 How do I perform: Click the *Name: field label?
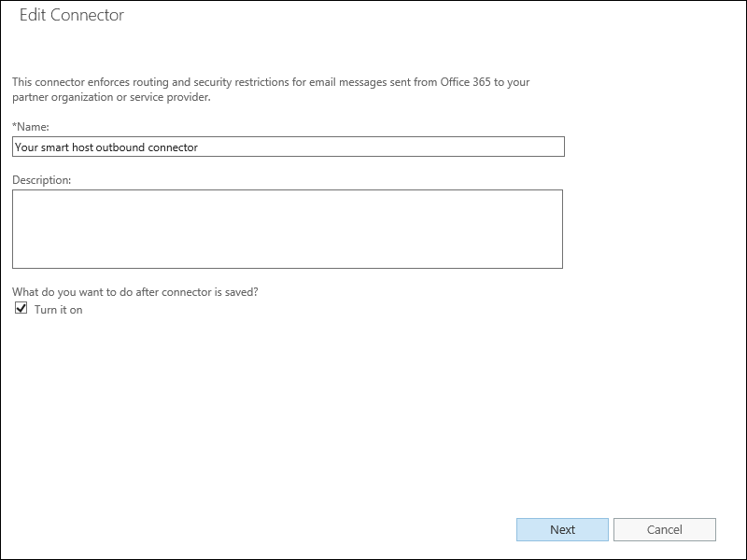coord(31,127)
